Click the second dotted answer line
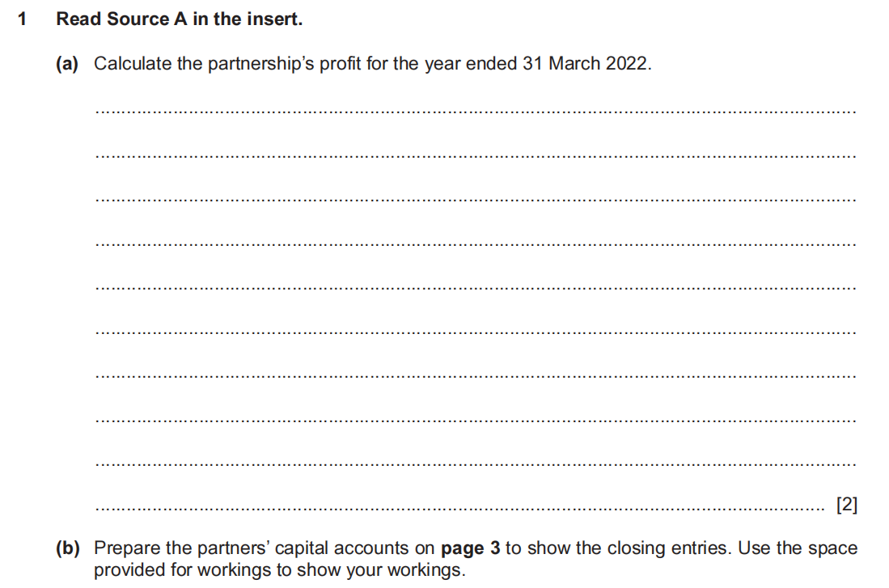889x588 pixels. 474,155
